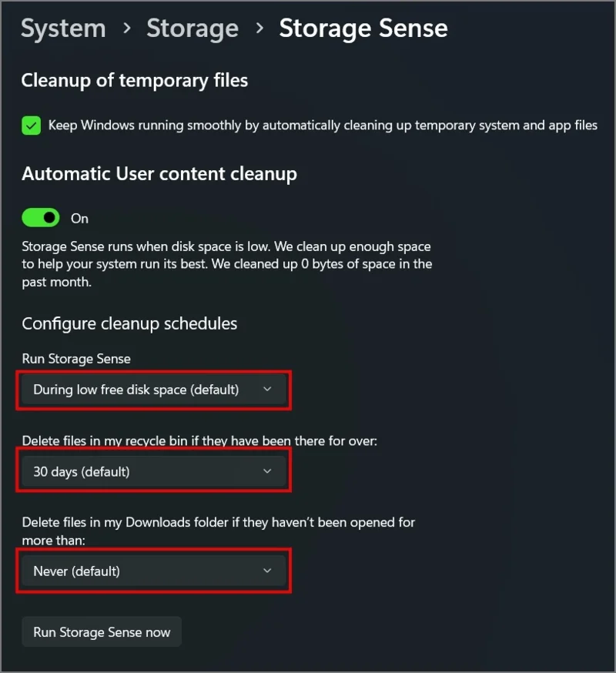Screen dimensions: 616x673
Task: Turn off Automatic User content cleanup
Action: click(x=40, y=218)
